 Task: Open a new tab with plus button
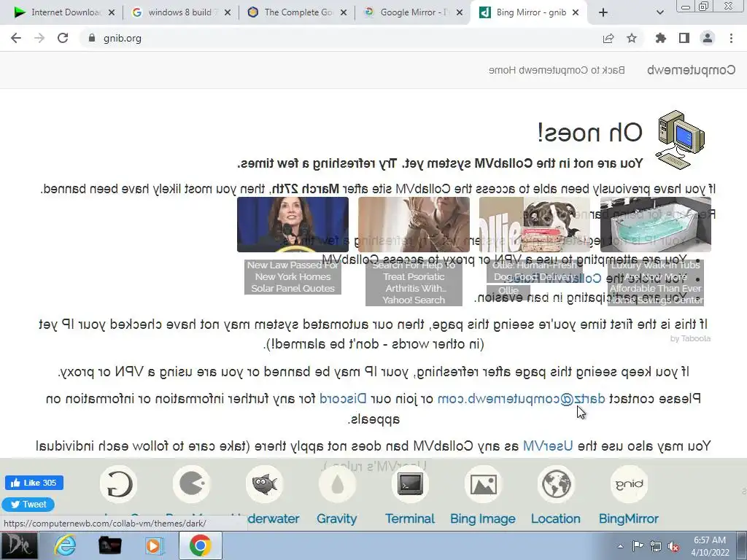pyautogui.click(x=603, y=13)
